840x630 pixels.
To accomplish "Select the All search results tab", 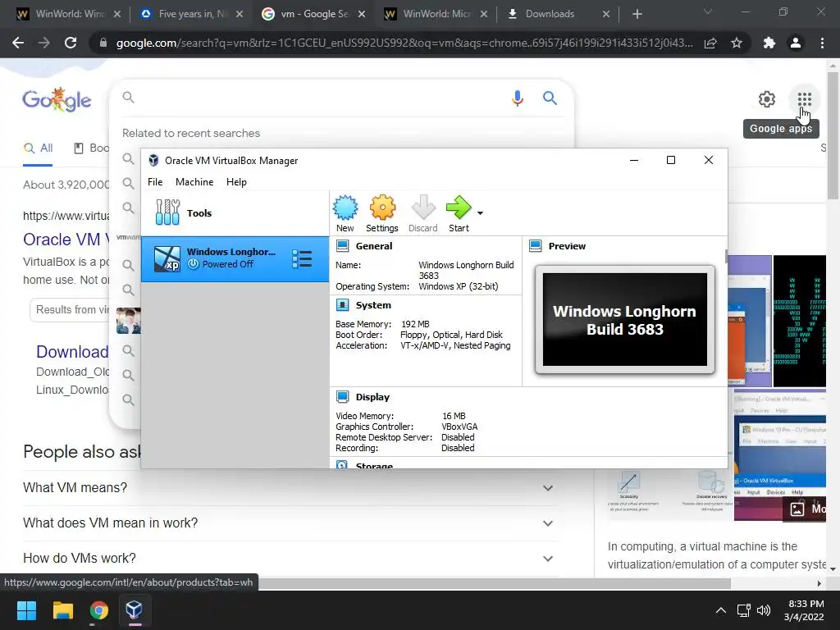I will click(x=38, y=148).
